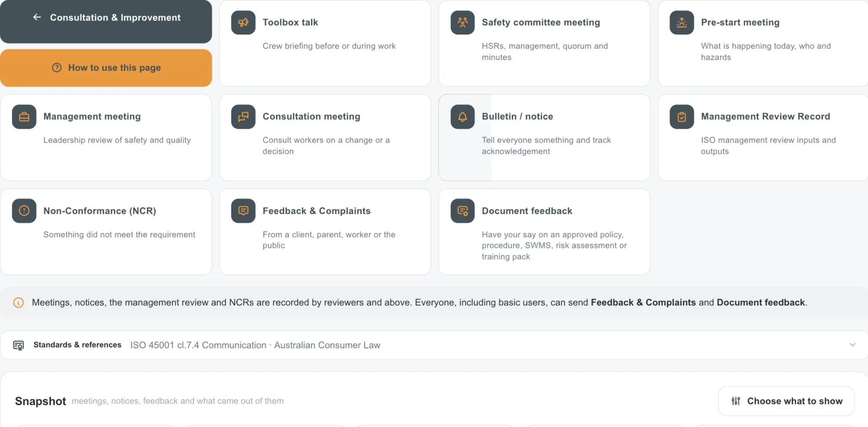Click the Feedback & Complaints message icon
This screenshot has width=868, height=427.
(243, 211)
